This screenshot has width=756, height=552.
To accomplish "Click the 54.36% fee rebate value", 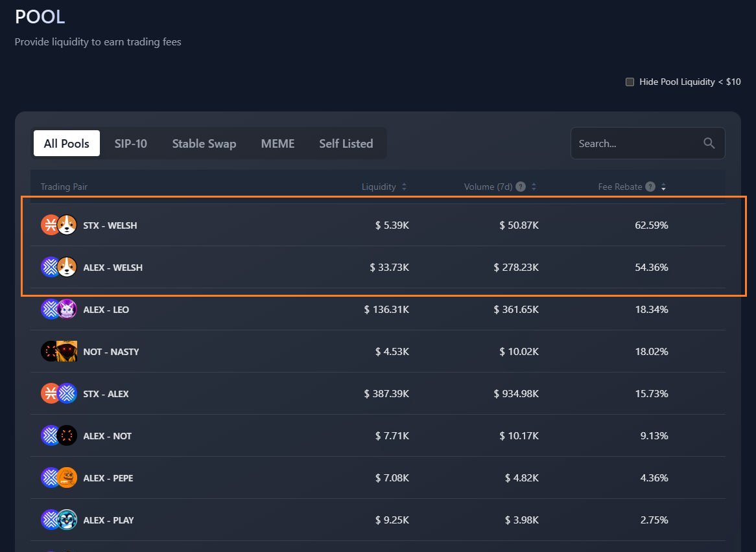I will pos(652,267).
